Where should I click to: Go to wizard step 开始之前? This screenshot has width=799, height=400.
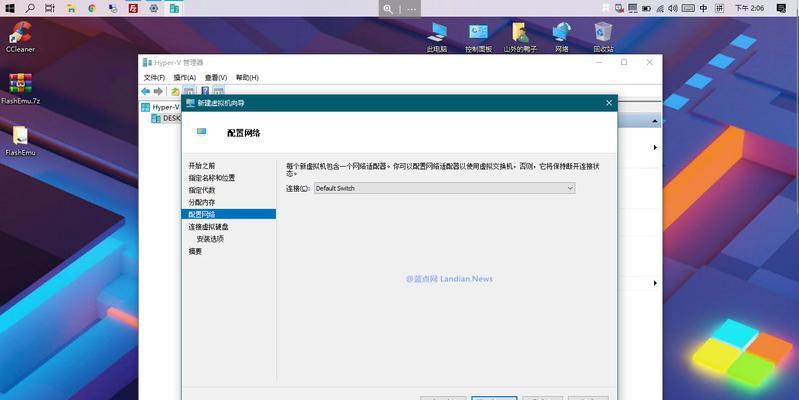coord(202,166)
